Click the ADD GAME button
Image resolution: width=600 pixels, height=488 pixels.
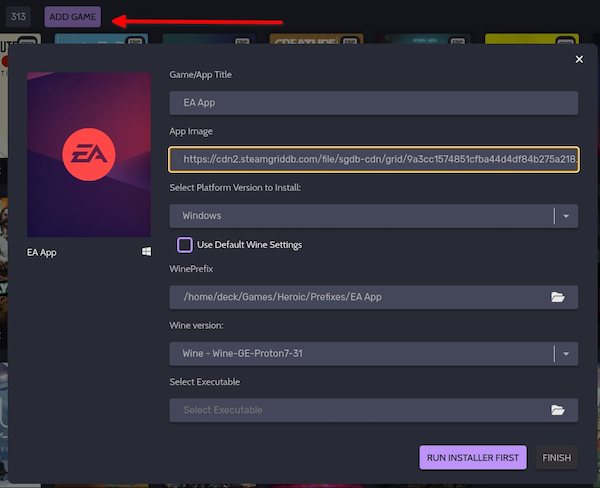pos(72,17)
